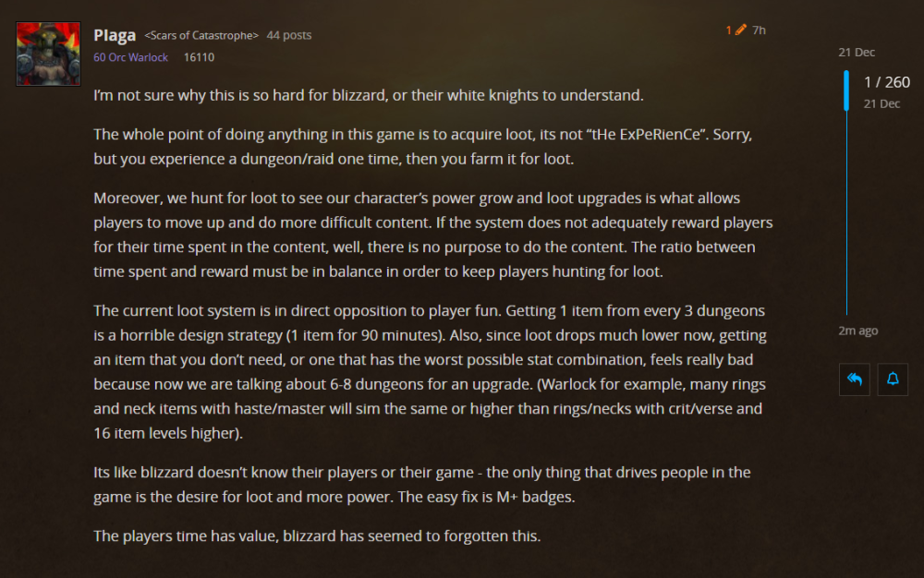The height and width of the screenshot is (578, 924).
Task: Open the 1 / 260 post counter
Action: click(887, 82)
